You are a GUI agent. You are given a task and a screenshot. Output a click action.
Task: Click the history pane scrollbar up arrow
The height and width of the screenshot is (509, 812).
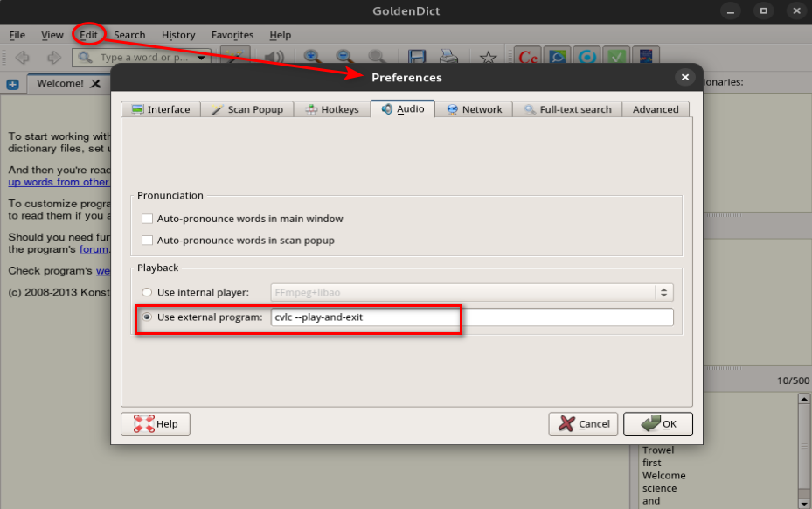(x=804, y=399)
